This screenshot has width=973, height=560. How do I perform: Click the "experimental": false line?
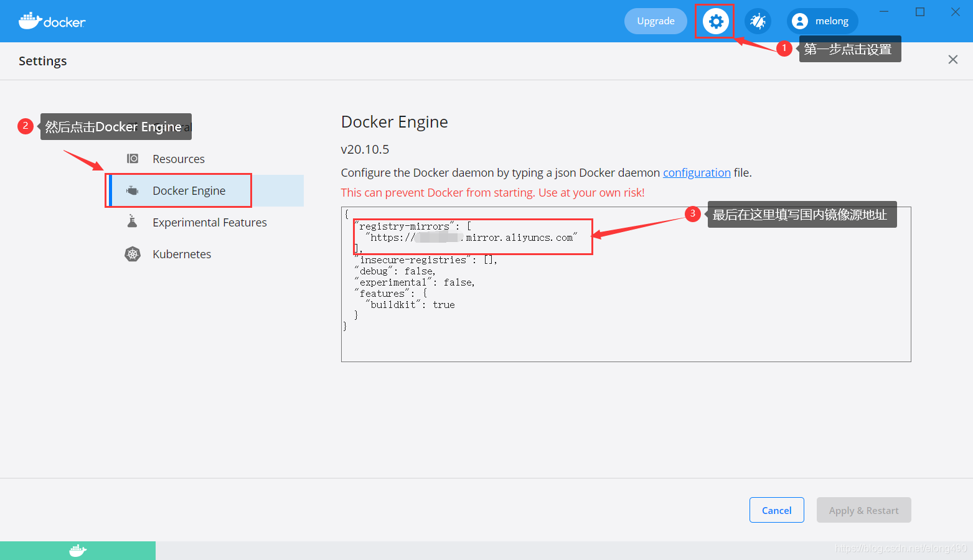415,282
